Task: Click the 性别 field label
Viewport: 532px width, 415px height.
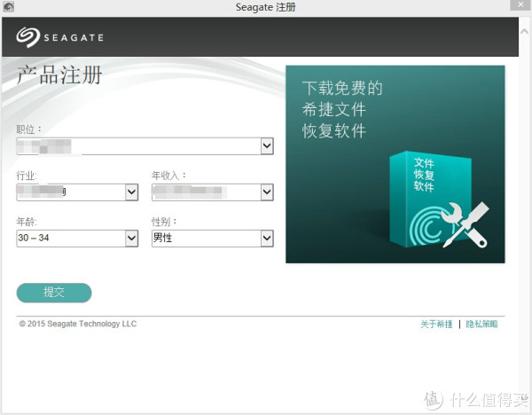Action: coord(164,222)
